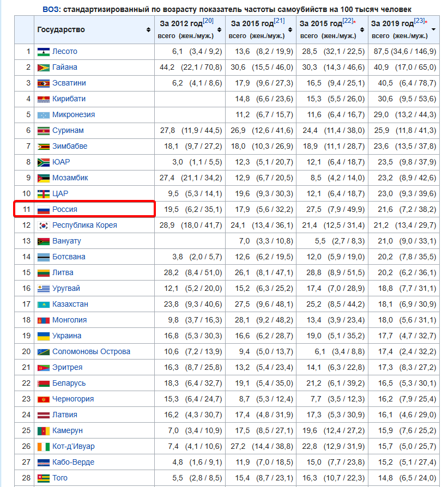Screen dimensions: 448x487
Task: Click the Kiribati flag icon
Action: coord(43,99)
